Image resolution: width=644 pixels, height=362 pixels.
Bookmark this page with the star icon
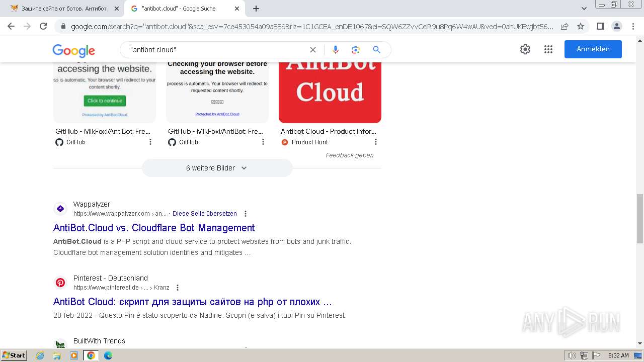pyautogui.click(x=581, y=26)
